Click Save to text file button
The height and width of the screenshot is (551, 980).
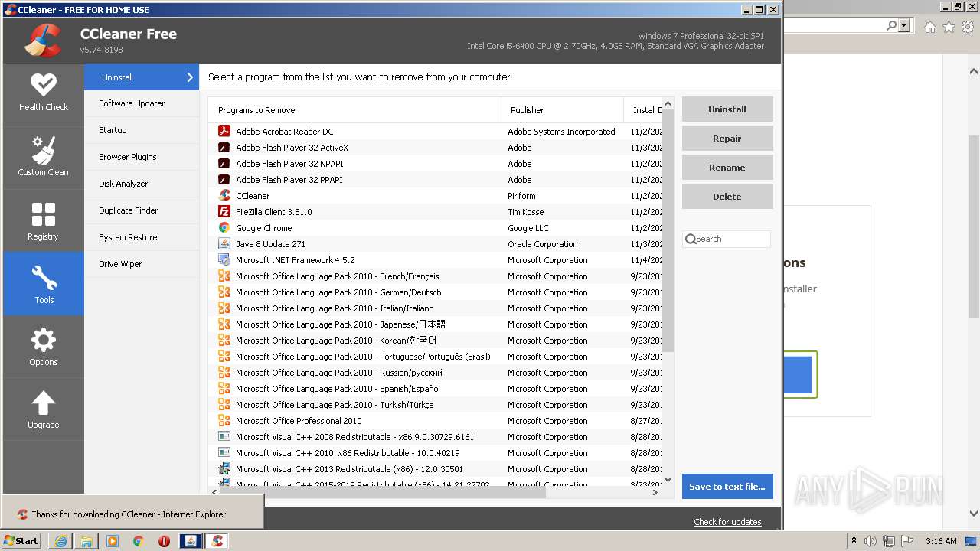tap(727, 487)
